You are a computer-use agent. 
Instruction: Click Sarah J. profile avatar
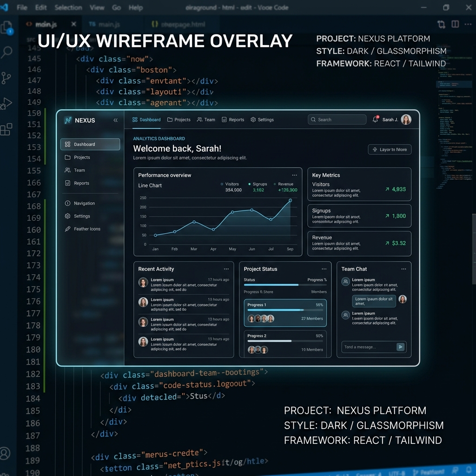(x=406, y=119)
